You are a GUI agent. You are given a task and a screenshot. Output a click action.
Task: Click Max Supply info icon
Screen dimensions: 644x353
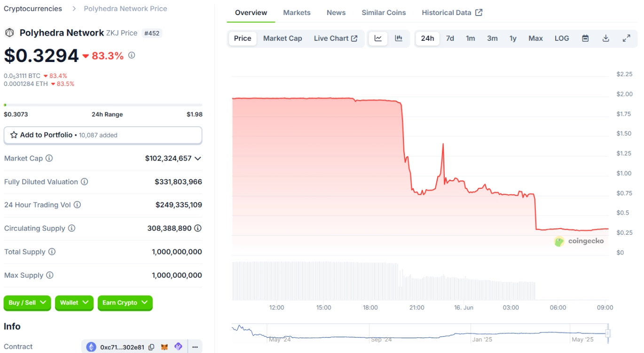49,275
